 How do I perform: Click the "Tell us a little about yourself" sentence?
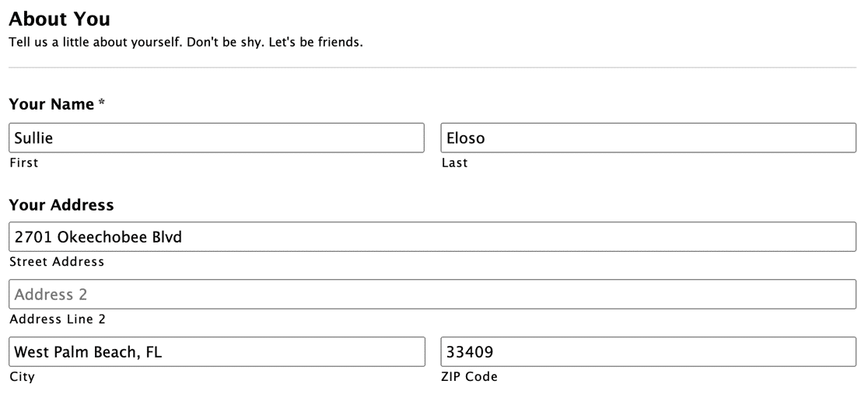pyautogui.click(x=96, y=42)
